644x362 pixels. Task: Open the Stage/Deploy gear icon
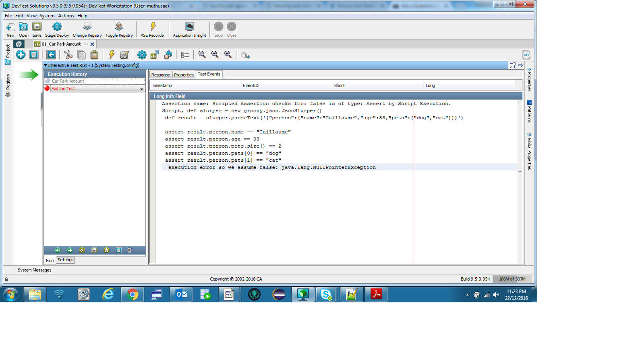click(57, 27)
